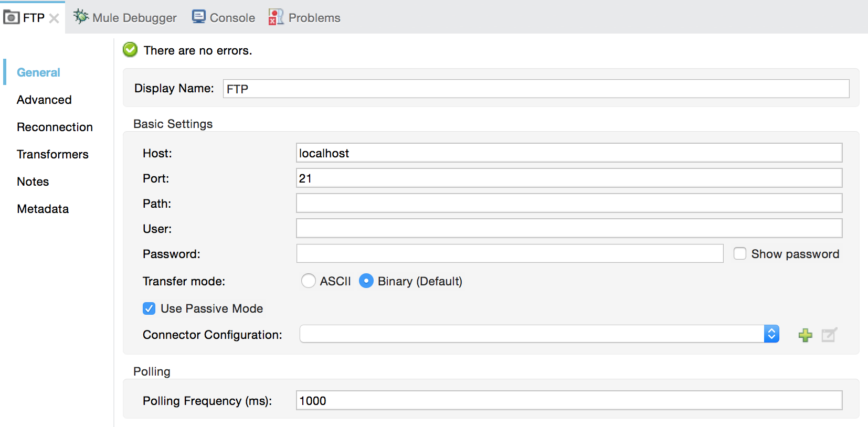The image size is (868, 427).
Task: Open the Connector Configuration dropdown
Action: click(x=771, y=334)
